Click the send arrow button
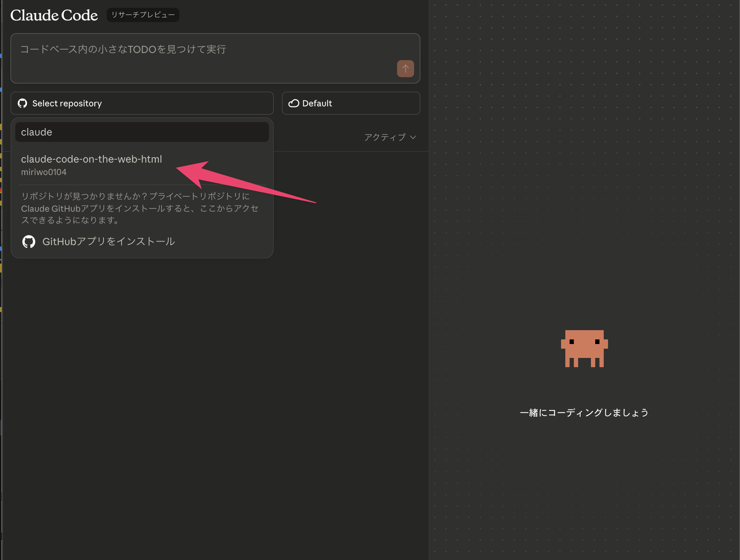Viewport: 740px width, 560px height. click(x=405, y=69)
